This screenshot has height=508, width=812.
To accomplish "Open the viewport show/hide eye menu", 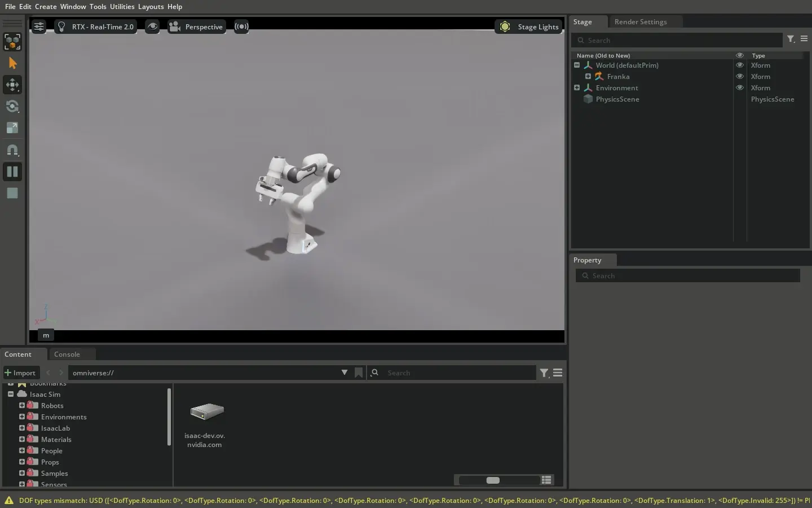I will [152, 27].
